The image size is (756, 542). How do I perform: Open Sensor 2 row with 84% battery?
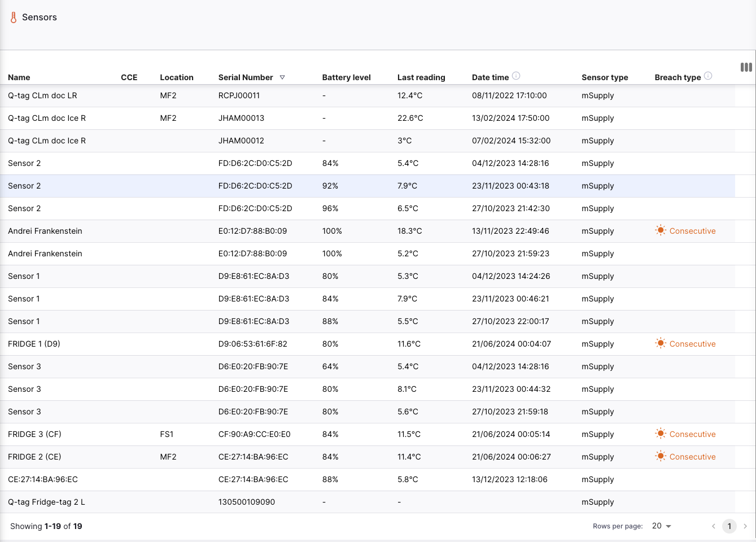coord(368,163)
